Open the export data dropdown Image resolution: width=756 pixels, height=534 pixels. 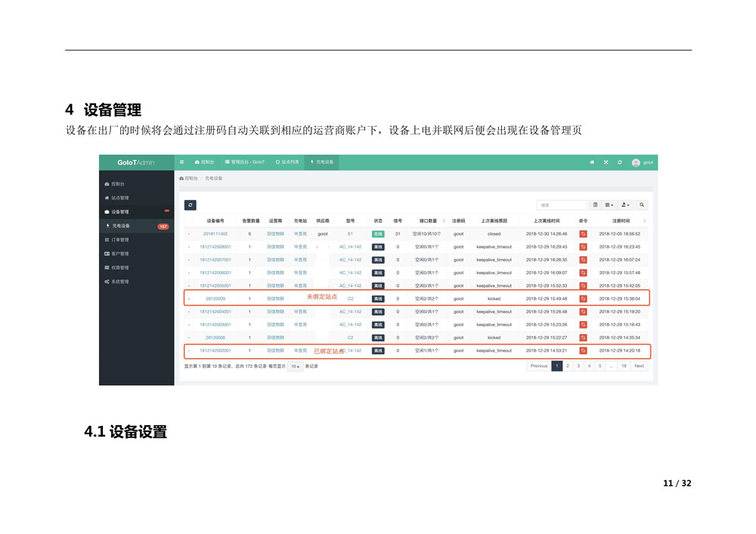pyautogui.click(x=626, y=205)
